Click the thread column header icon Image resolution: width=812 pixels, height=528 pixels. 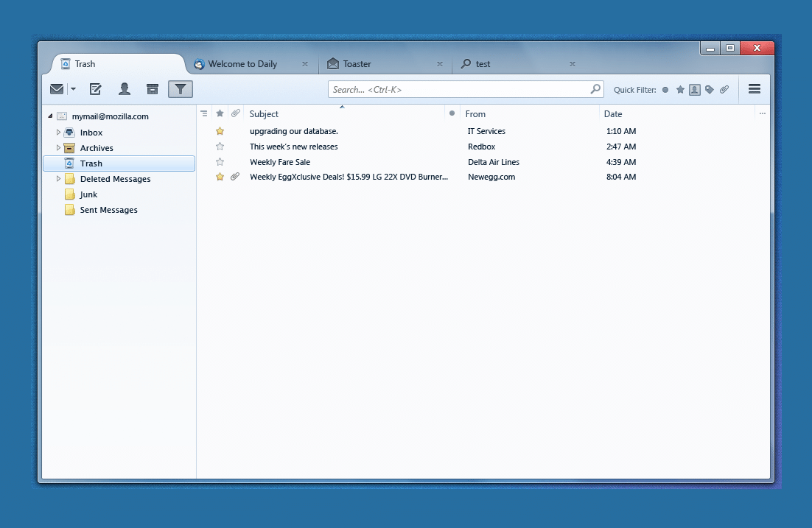[x=204, y=114]
